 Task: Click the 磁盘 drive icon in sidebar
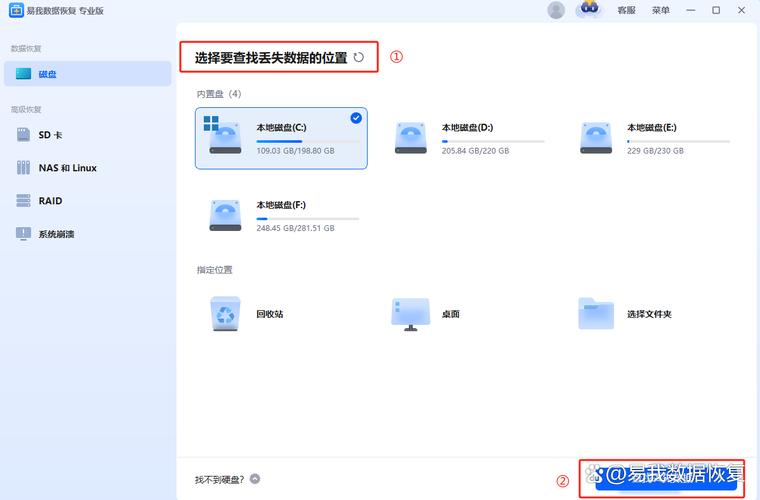(23, 74)
